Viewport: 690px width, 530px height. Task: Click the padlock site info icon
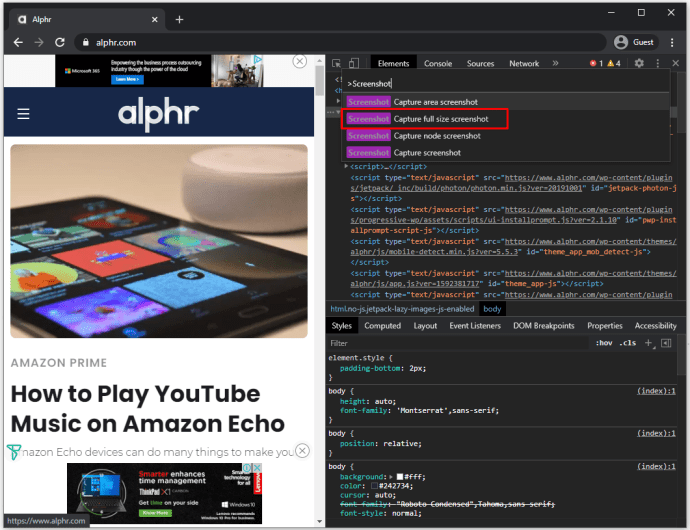[86, 42]
